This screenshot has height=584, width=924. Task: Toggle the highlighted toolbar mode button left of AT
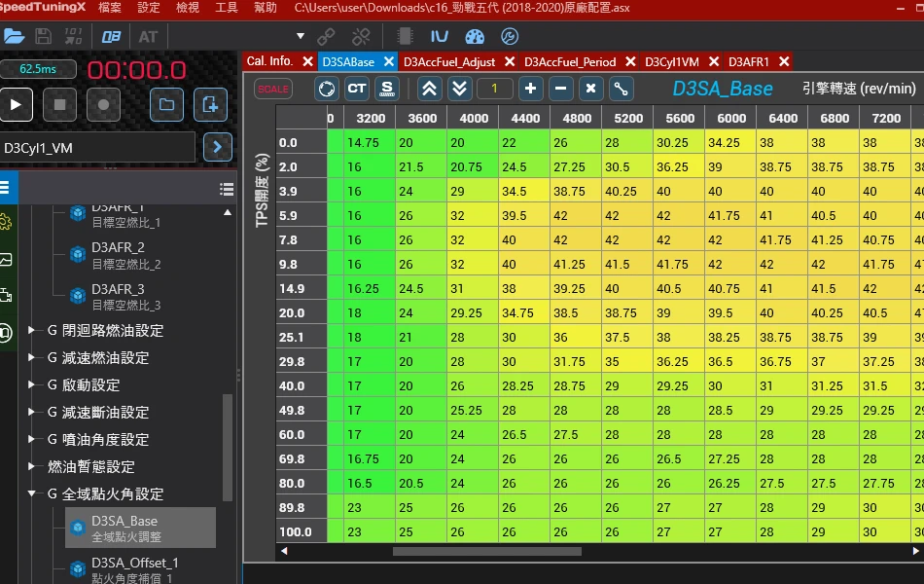pos(112,37)
